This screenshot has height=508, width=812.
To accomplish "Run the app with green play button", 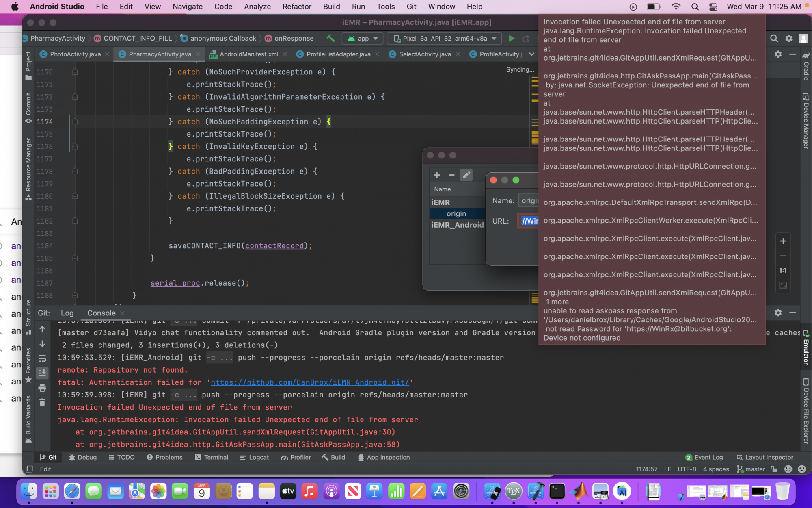I will coord(512,38).
